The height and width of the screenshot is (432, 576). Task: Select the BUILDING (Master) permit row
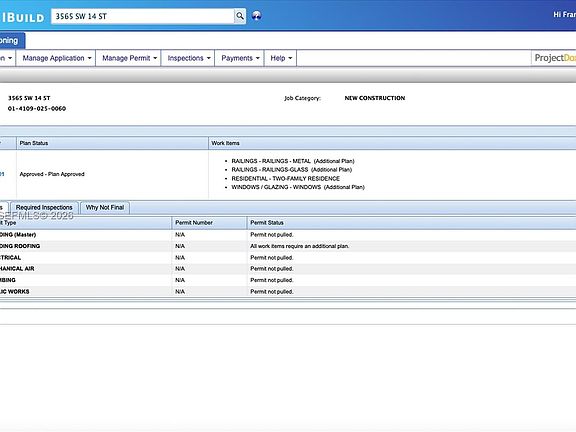coord(288,235)
